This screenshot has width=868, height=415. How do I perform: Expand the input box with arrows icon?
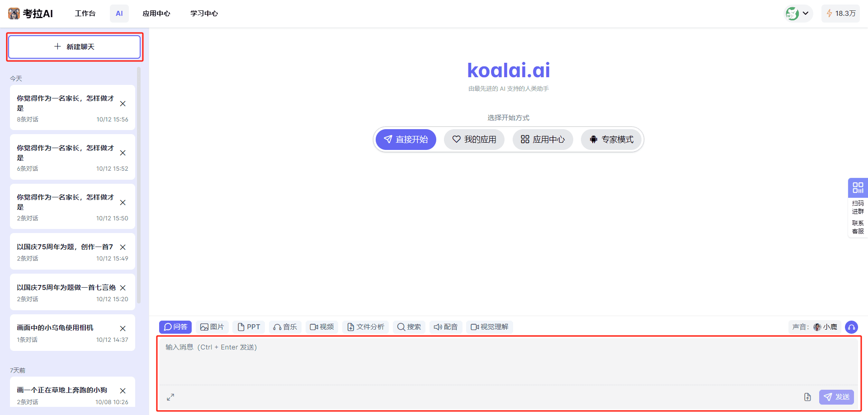[170, 397]
